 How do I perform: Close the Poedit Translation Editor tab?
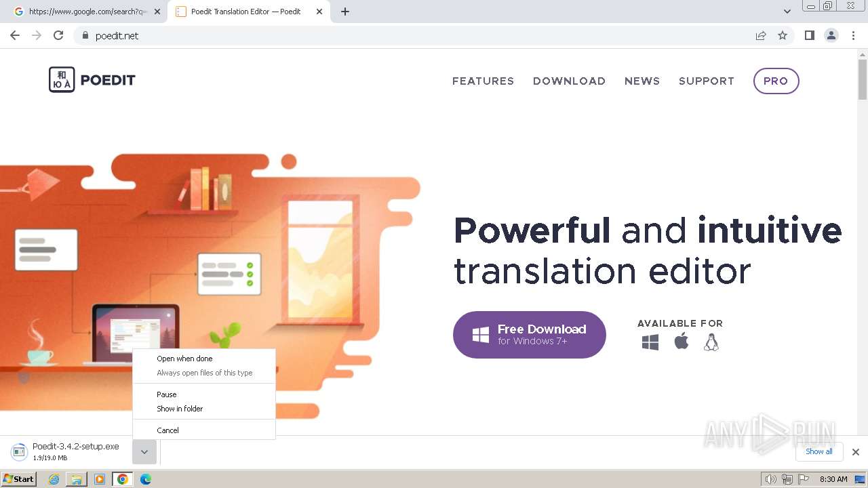click(x=319, y=12)
